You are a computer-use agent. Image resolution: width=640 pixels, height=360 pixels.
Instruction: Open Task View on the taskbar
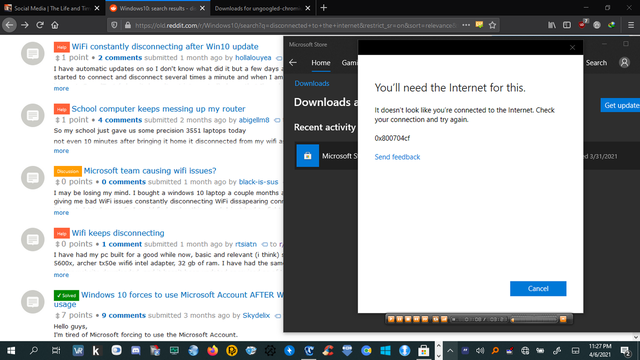point(56,351)
